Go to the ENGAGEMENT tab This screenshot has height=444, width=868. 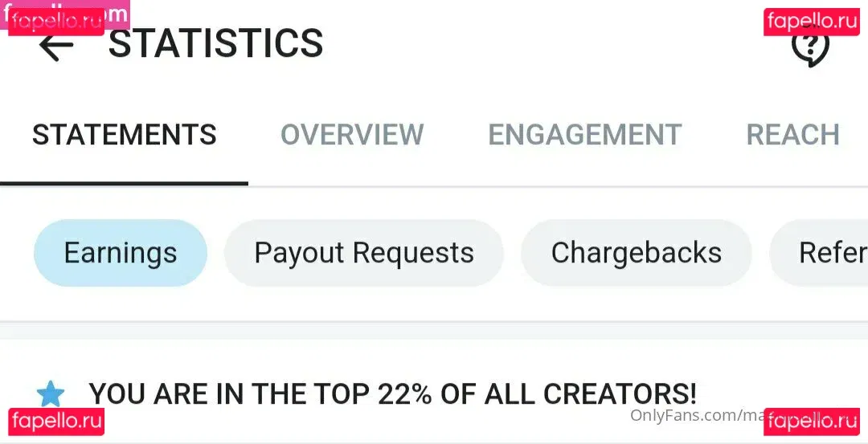tap(585, 135)
